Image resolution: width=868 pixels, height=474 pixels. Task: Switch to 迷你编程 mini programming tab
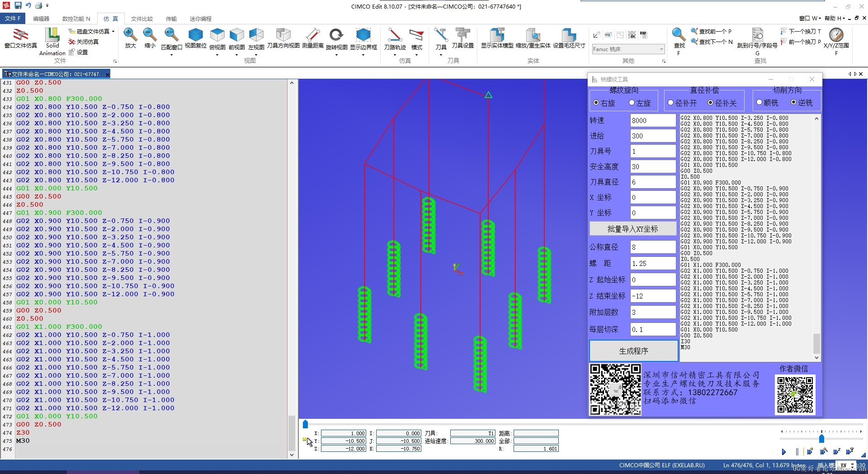[201, 19]
